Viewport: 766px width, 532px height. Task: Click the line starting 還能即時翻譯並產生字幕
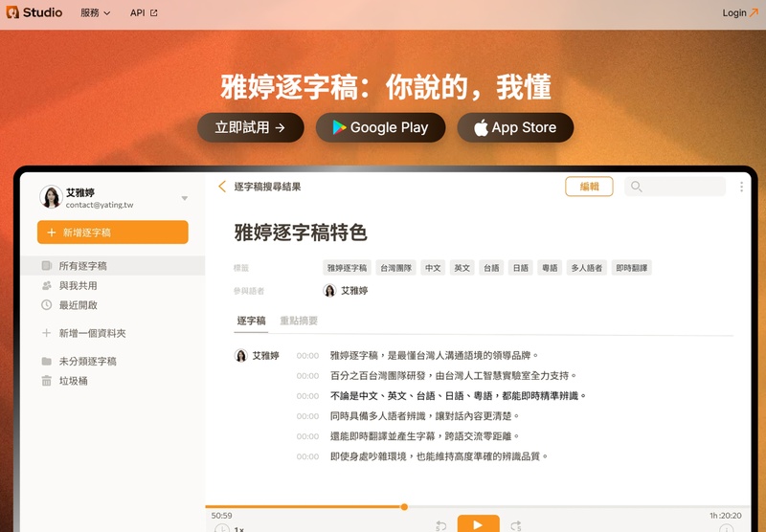424,436
